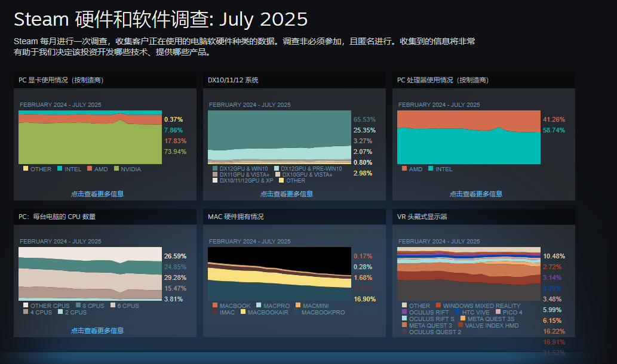Click the PC graphics card usage area chart
This screenshot has height=364, width=617.
click(90, 137)
